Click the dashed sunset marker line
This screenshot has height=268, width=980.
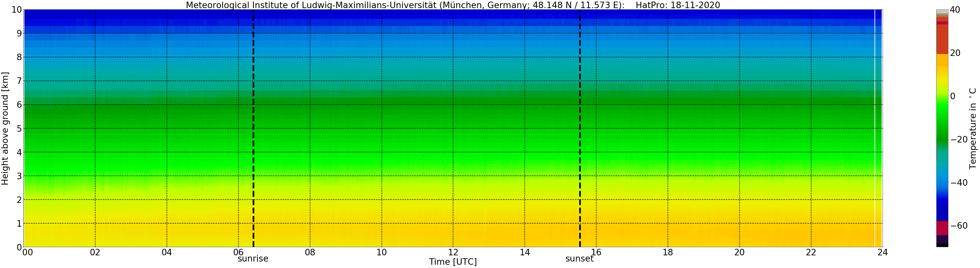pyautogui.click(x=580, y=128)
